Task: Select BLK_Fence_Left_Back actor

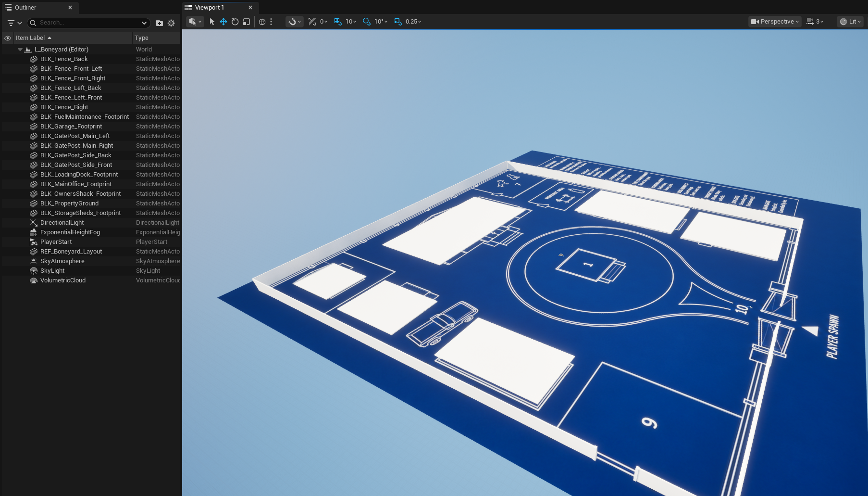Action: click(71, 88)
